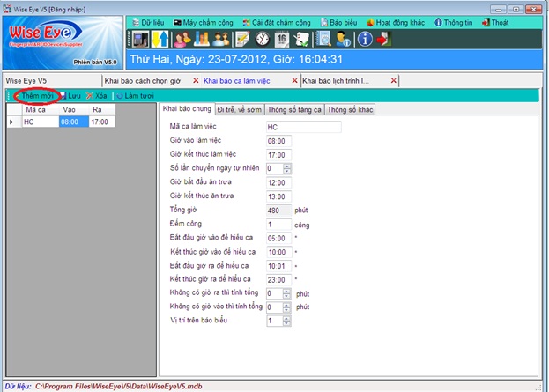Click the Xóa delete icon button
549x392 pixels.
click(96, 95)
